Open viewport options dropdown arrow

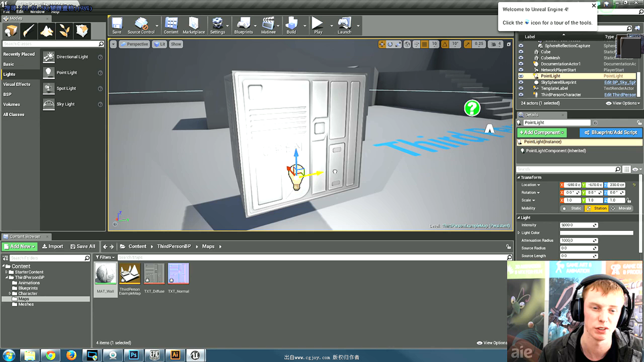(x=114, y=44)
